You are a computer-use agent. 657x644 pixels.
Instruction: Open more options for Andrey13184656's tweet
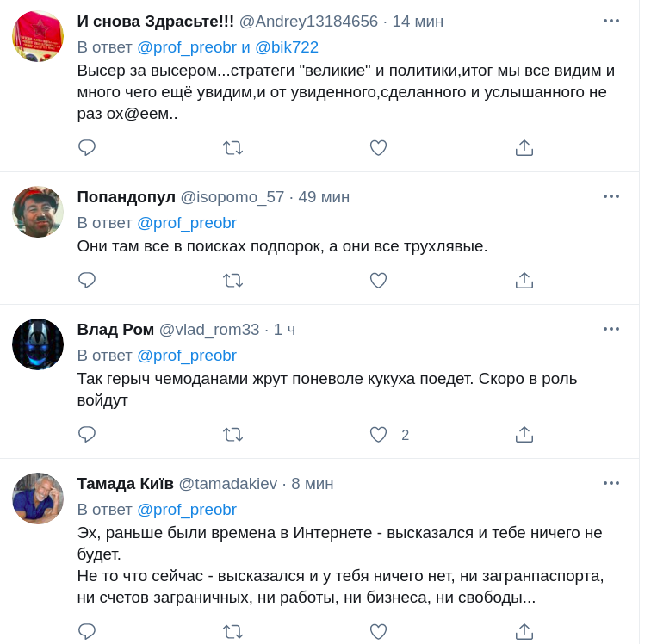click(611, 21)
